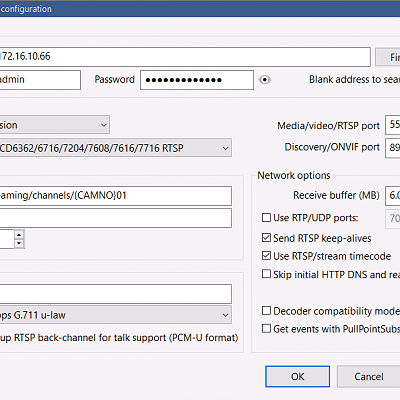Expand the G.711 u-law audio dropdown
Viewport: 400px width, 400px height.
[115, 315]
